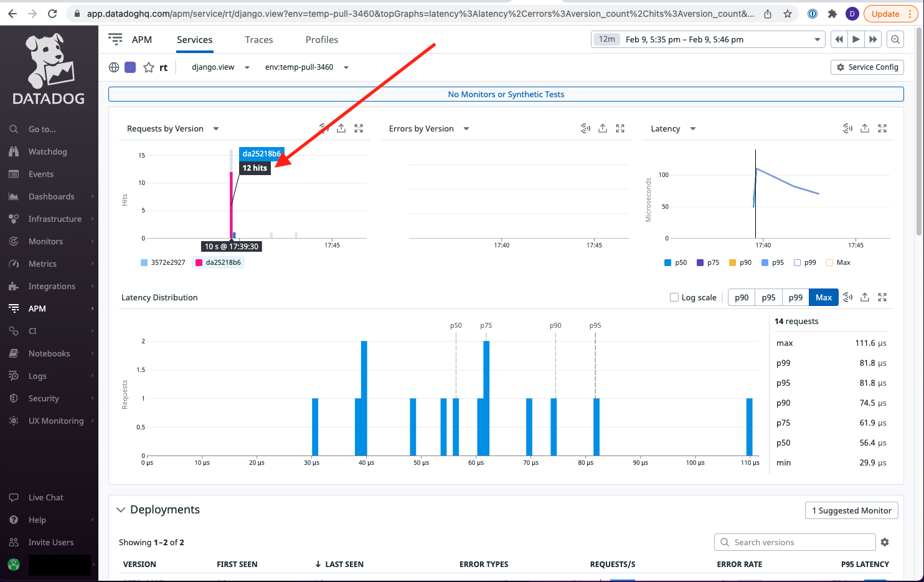
Task: Open the Metrics sidebar entry
Action: click(x=44, y=264)
